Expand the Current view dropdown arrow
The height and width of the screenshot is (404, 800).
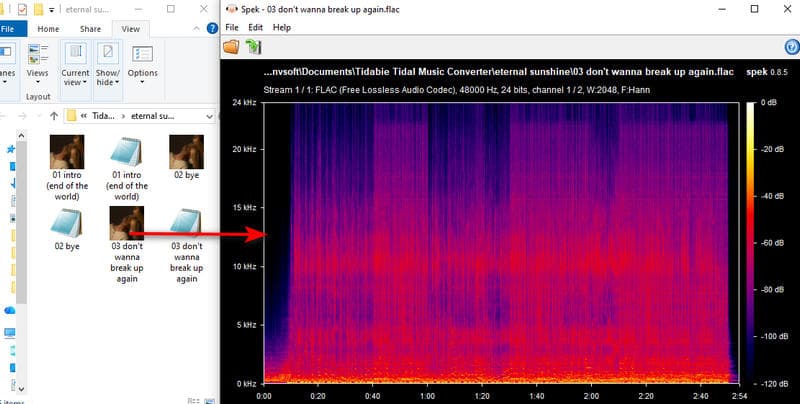click(85, 82)
